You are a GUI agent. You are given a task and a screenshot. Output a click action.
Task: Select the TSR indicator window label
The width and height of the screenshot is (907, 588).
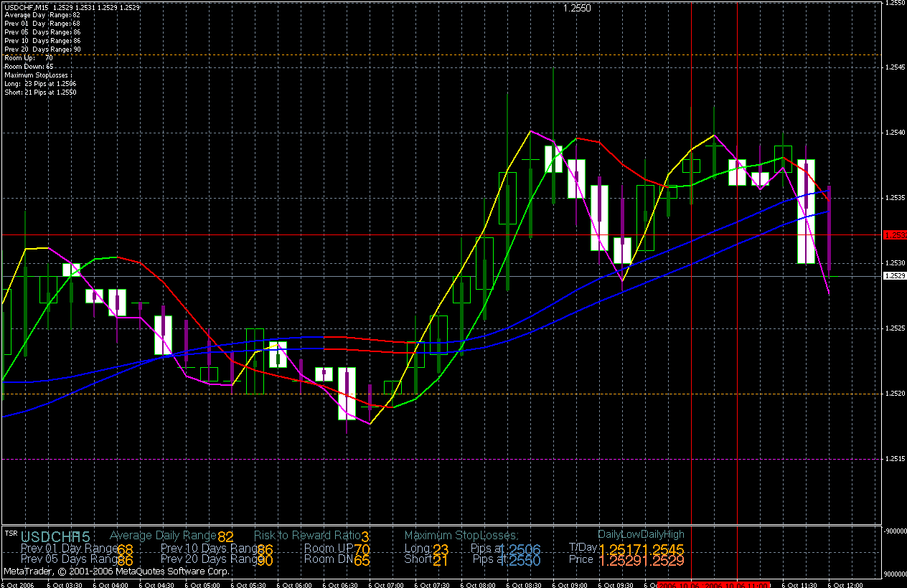coord(11,533)
